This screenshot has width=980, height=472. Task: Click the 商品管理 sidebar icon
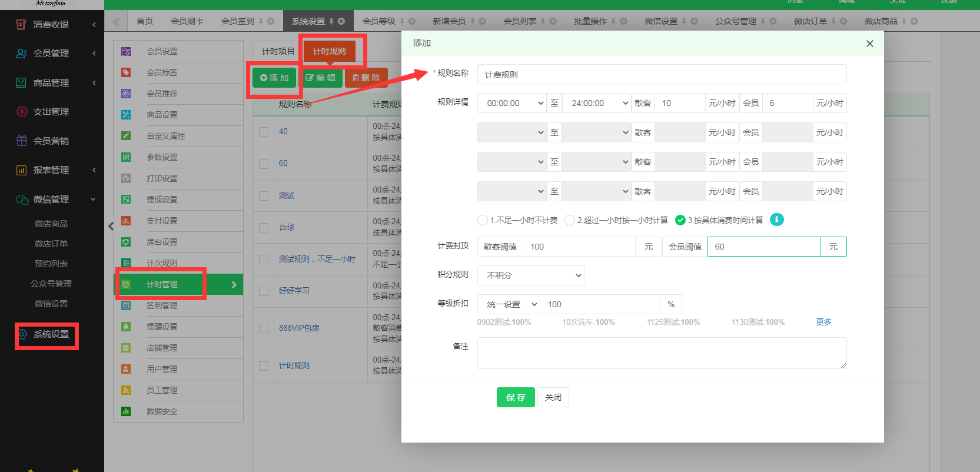(x=21, y=83)
